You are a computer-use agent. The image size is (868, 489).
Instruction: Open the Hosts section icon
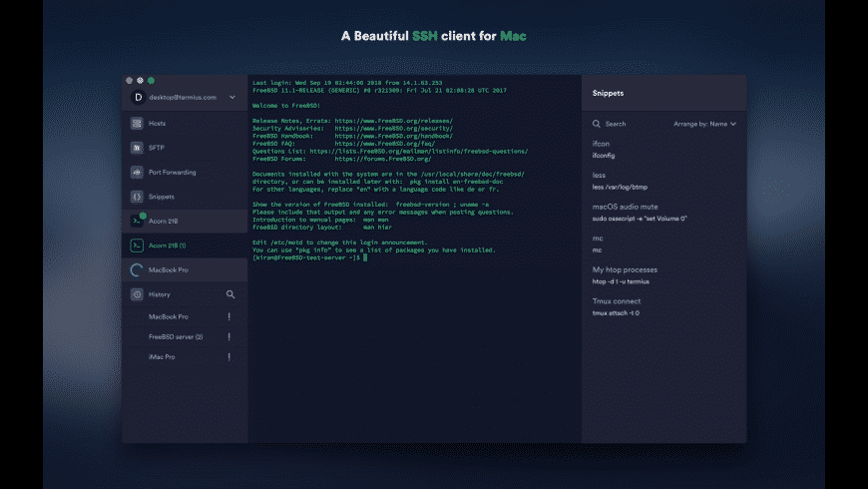(x=137, y=124)
